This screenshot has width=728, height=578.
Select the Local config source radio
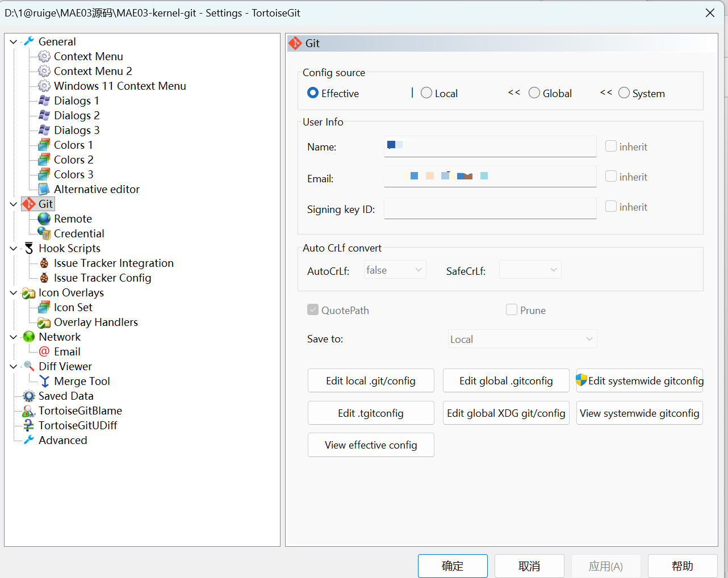(x=426, y=93)
